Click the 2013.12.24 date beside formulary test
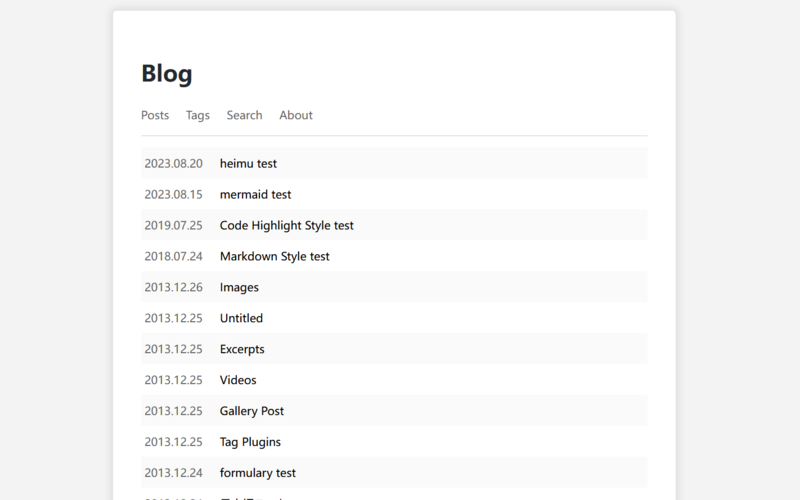 click(x=173, y=473)
